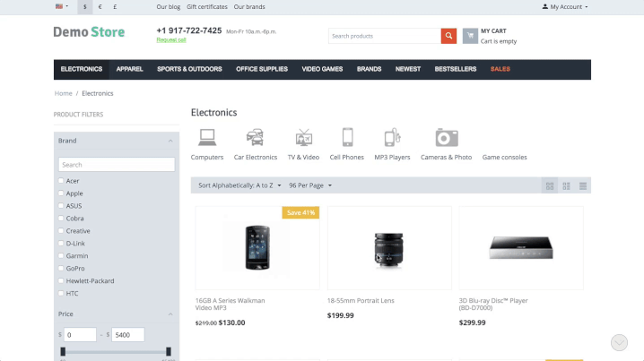Collapse the Brand filter section
Viewport: 644px width, 361px height.
pos(170,141)
